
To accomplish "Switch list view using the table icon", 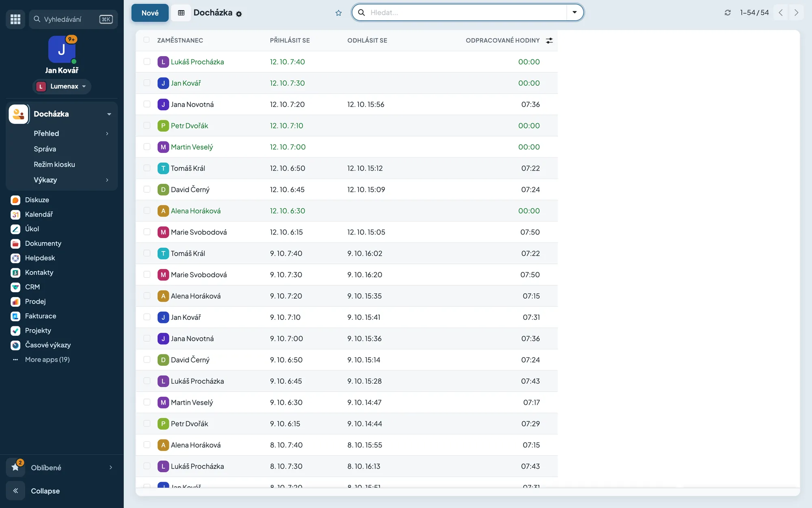I will (181, 13).
